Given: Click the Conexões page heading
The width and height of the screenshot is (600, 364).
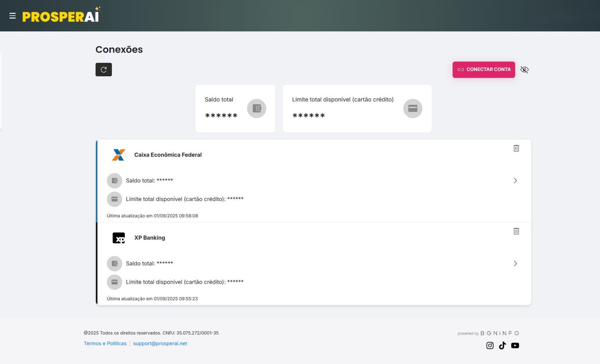Looking at the screenshot, I should point(119,49).
